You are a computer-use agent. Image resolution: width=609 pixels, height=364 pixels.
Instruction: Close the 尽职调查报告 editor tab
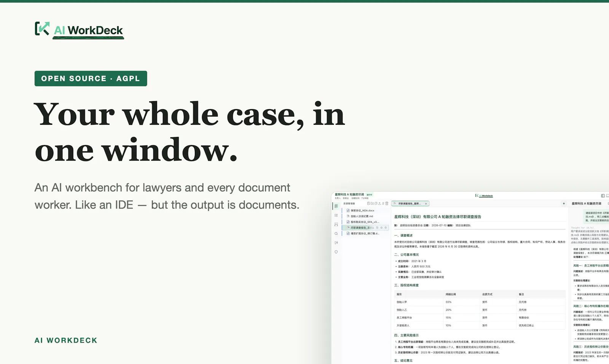click(x=426, y=204)
